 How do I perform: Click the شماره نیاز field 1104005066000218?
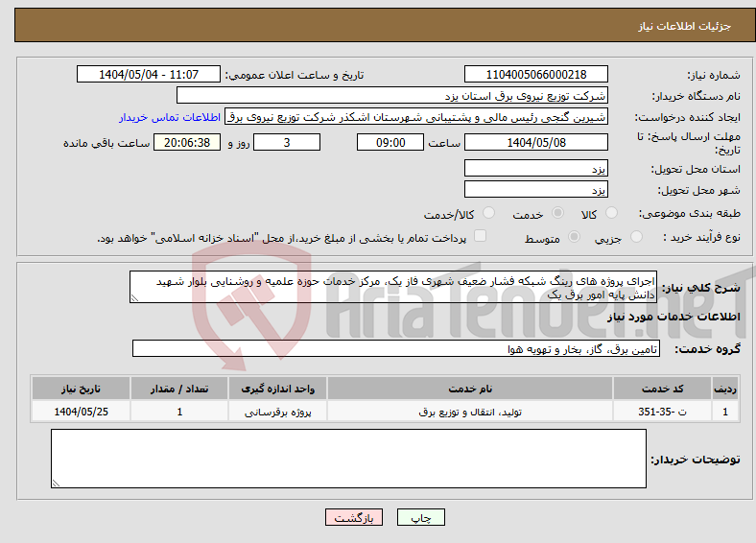click(535, 74)
